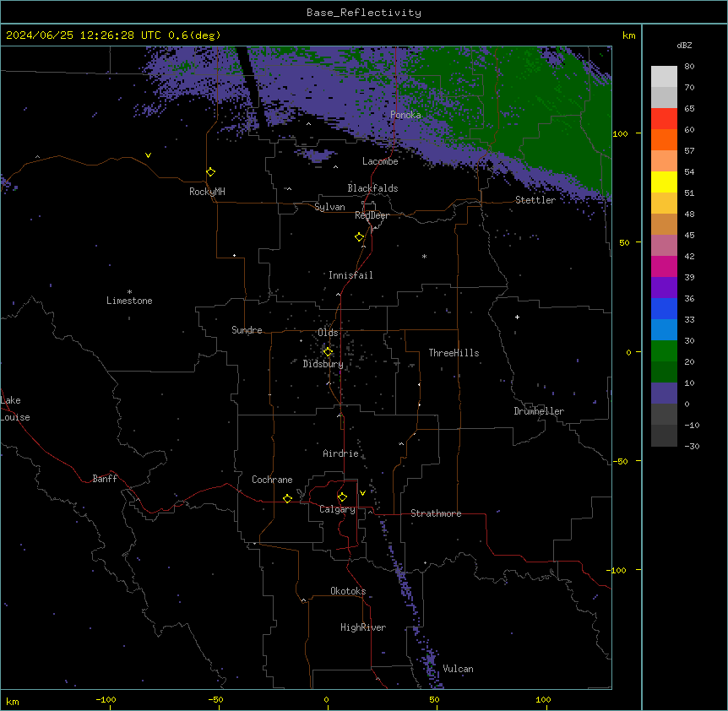Viewport: 728px width, 711px height.
Task: Click the 2024/06/25 12:26:28 UTC timestamp
Action: click(x=84, y=35)
